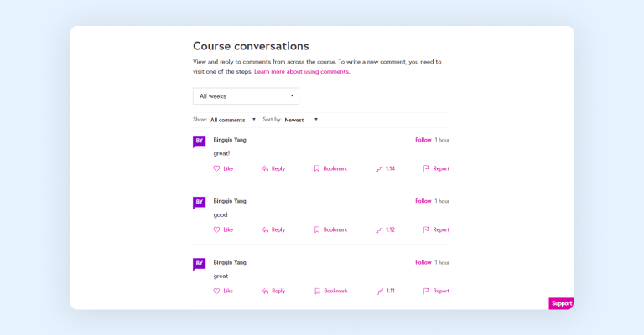Click the Reply arrow icon on the "good" comment
Viewport: 644px width, 335px height.
coord(265,229)
